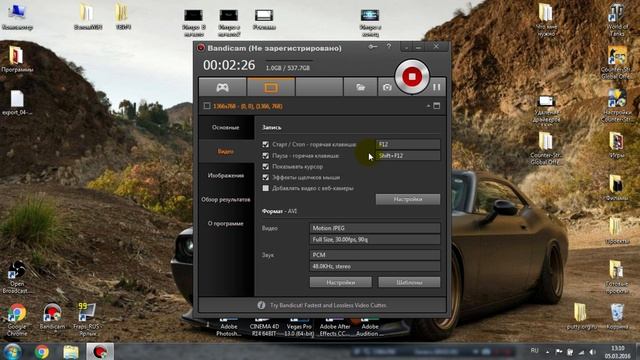640x360 pixels.
Task: Open the Windows Start menu
Action: pos(13,351)
